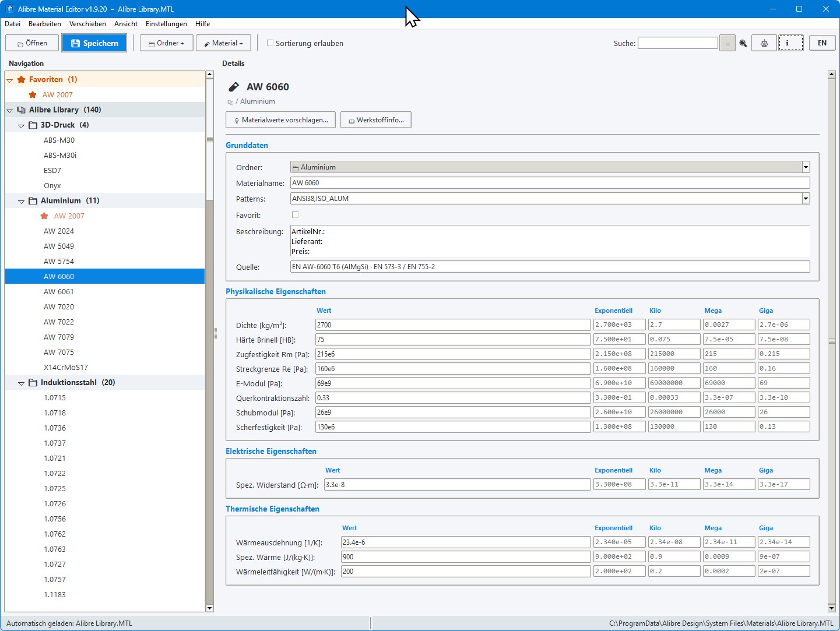Click the 3D-Druck folder icon

coord(33,125)
